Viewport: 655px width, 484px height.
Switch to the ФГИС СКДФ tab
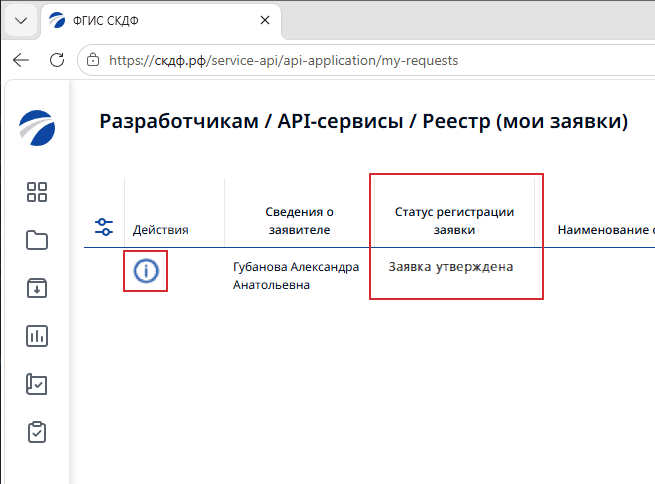point(160,20)
